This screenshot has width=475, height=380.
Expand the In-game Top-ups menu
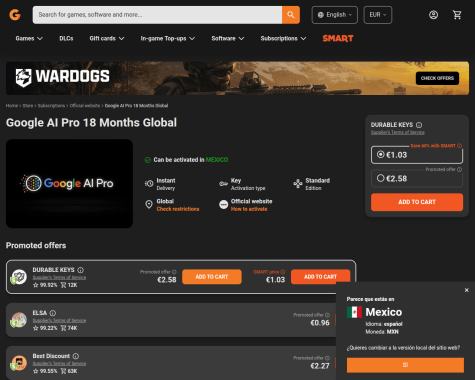(168, 39)
